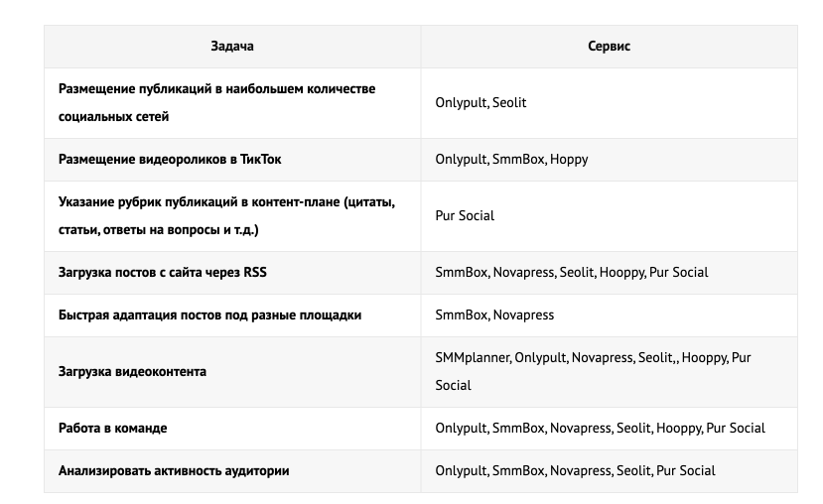Click the "SmmBox, Novapress" service cell
The width and height of the screenshot is (823, 504).
coord(494,315)
